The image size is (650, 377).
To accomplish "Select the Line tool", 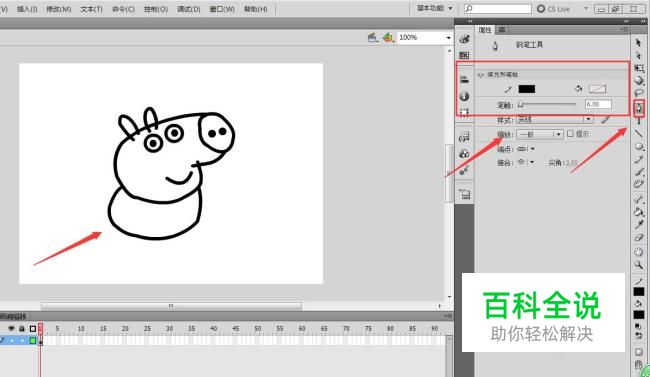I will 638,133.
